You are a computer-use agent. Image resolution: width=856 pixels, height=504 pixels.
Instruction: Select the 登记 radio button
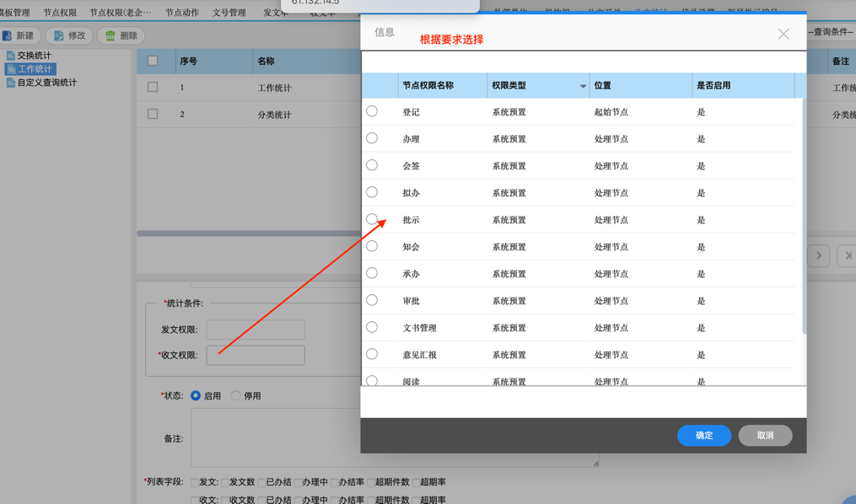372,110
